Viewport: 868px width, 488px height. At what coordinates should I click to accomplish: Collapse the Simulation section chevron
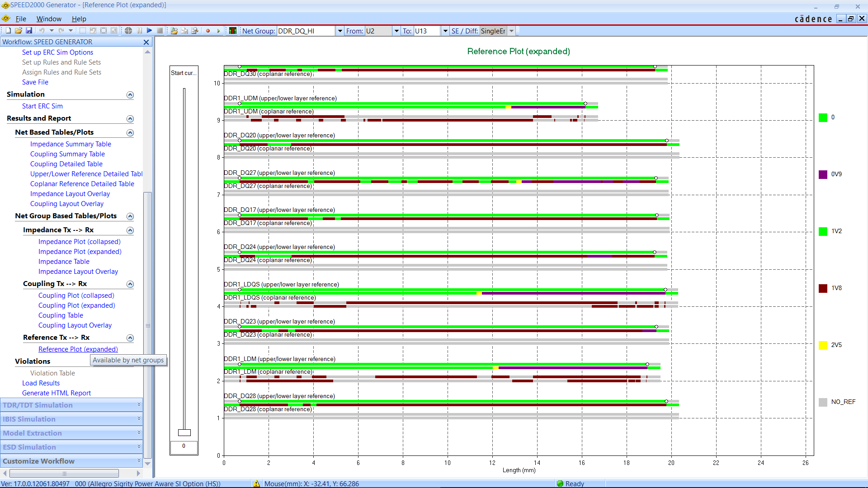[130, 95]
